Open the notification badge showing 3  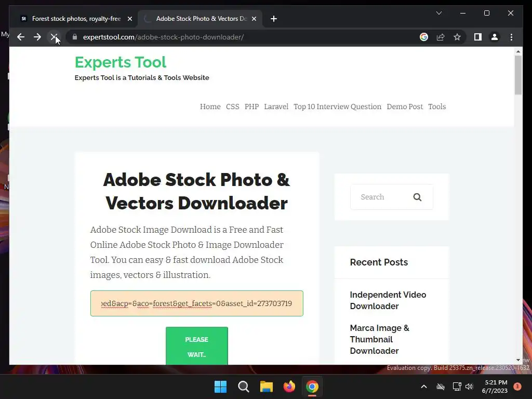(517, 387)
